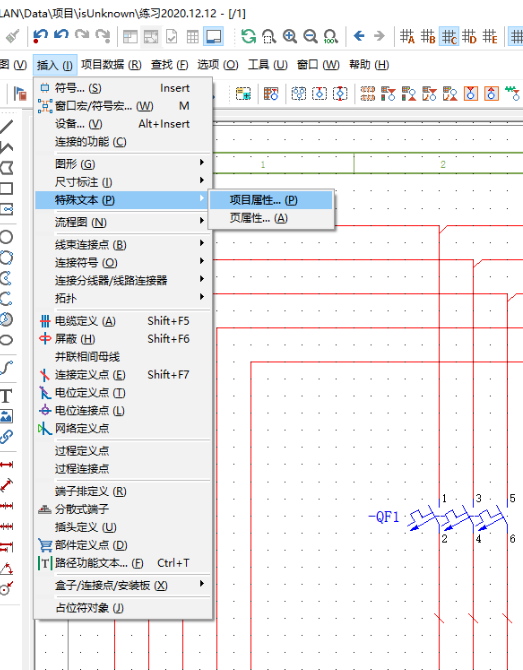
Task: Toggle grid C icon
Action: point(449,36)
